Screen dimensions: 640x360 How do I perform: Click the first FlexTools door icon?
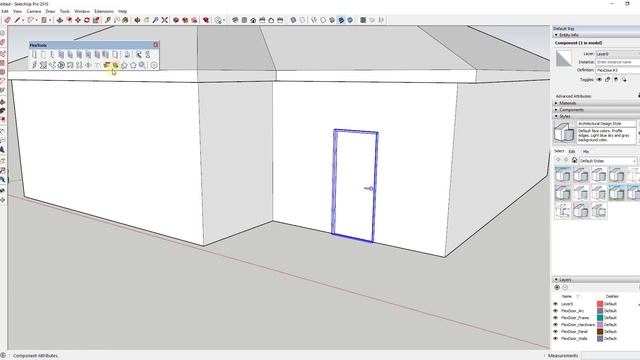pyautogui.click(x=34, y=55)
